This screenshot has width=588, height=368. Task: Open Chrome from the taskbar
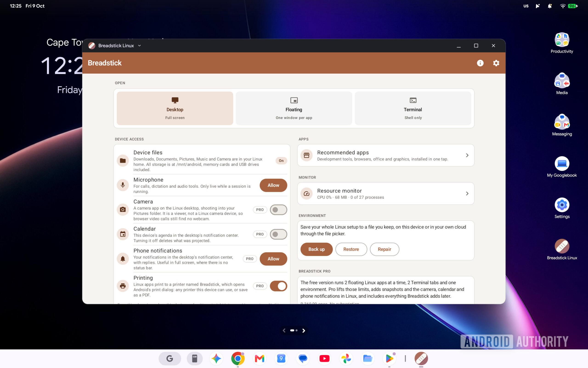tap(238, 358)
